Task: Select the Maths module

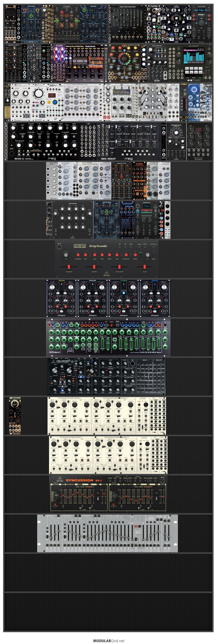Action: click(153, 102)
